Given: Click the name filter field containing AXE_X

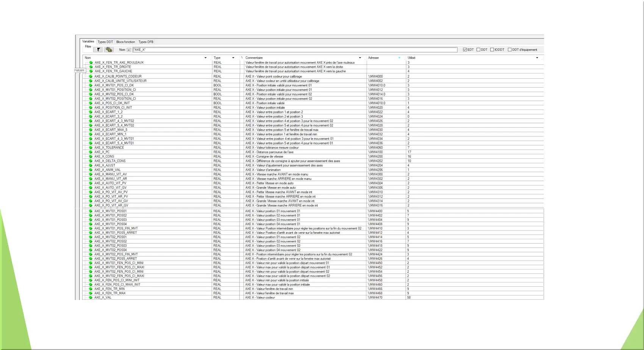Looking at the screenshot, I should 295,50.
